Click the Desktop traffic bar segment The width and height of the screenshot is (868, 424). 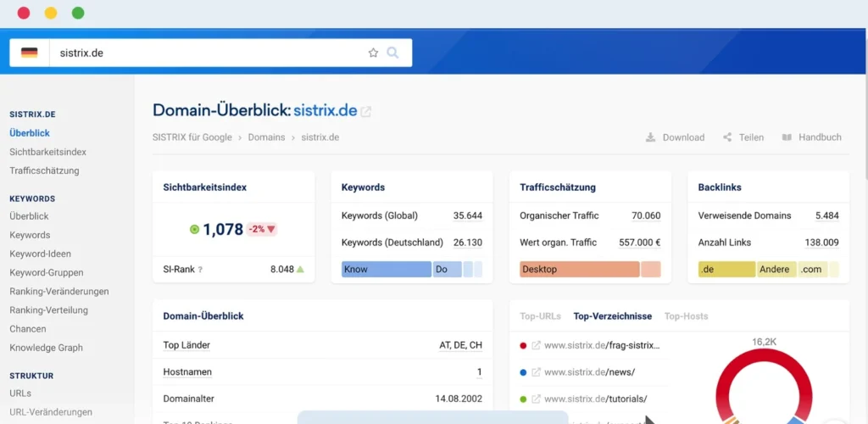click(580, 270)
